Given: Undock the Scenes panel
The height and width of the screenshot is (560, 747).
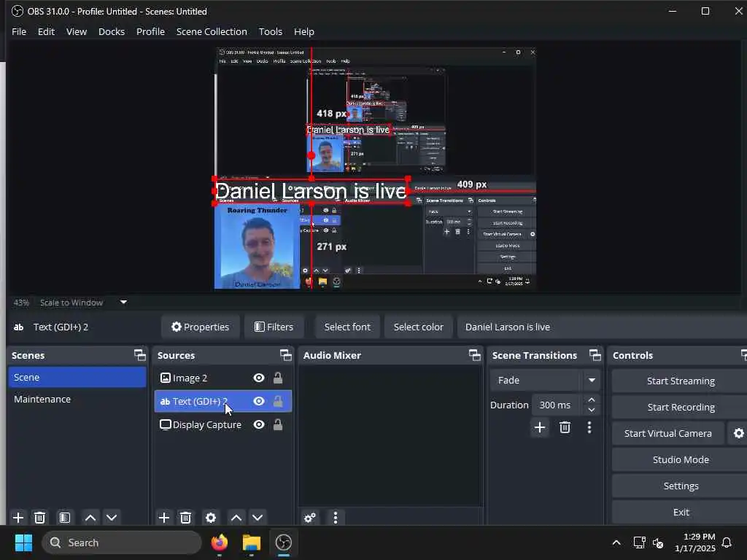Looking at the screenshot, I should [x=139, y=355].
